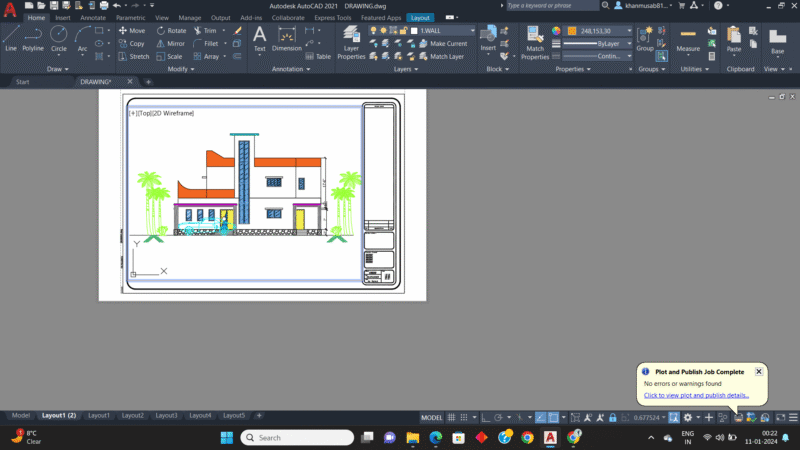
Task: Open the Parametric ribbon tab
Action: [130, 18]
